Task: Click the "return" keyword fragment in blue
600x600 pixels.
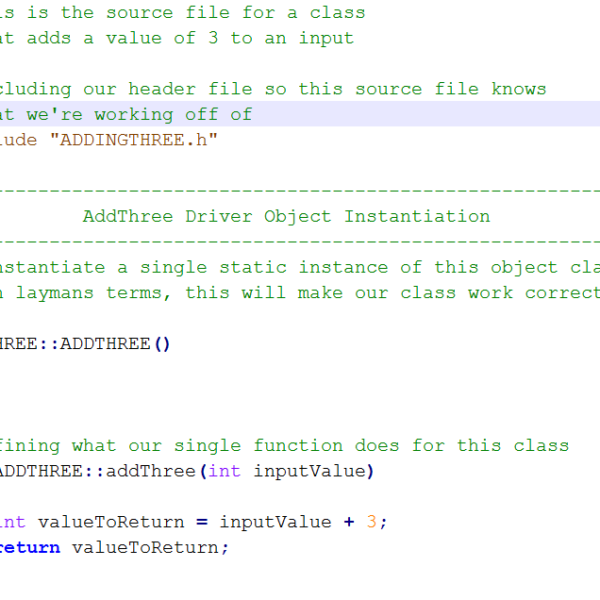Action: (x=30, y=547)
